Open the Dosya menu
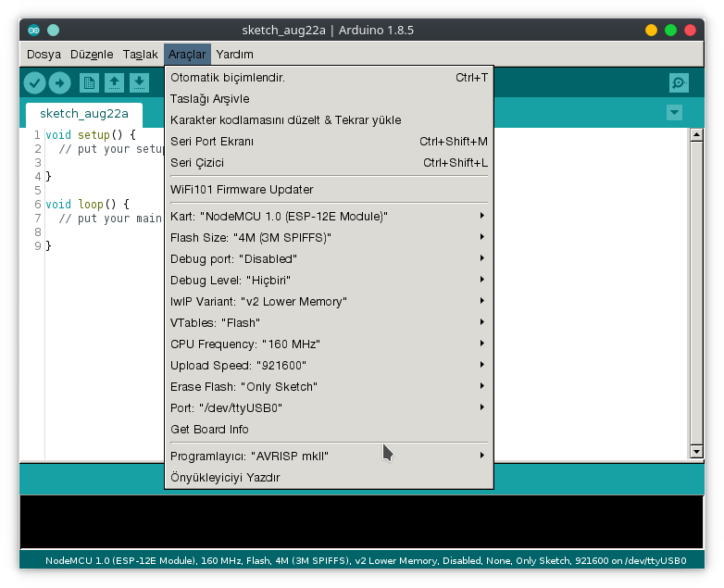Image resolution: width=724 pixels, height=588 pixels. tap(44, 55)
